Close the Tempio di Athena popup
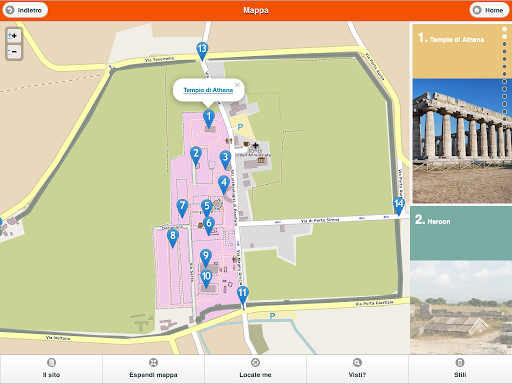Image resolution: width=512 pixels, height=384 pixels. click(x=237, y=85)
